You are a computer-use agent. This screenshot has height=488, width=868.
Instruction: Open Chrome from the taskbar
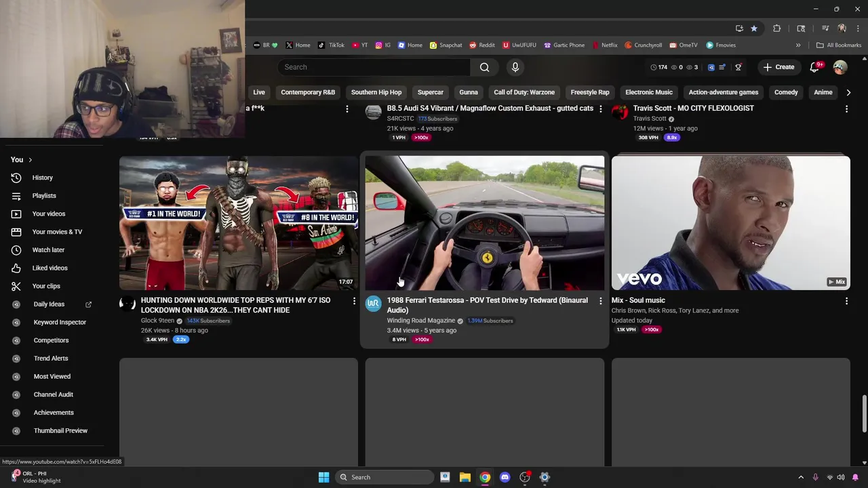coord(485,477)
